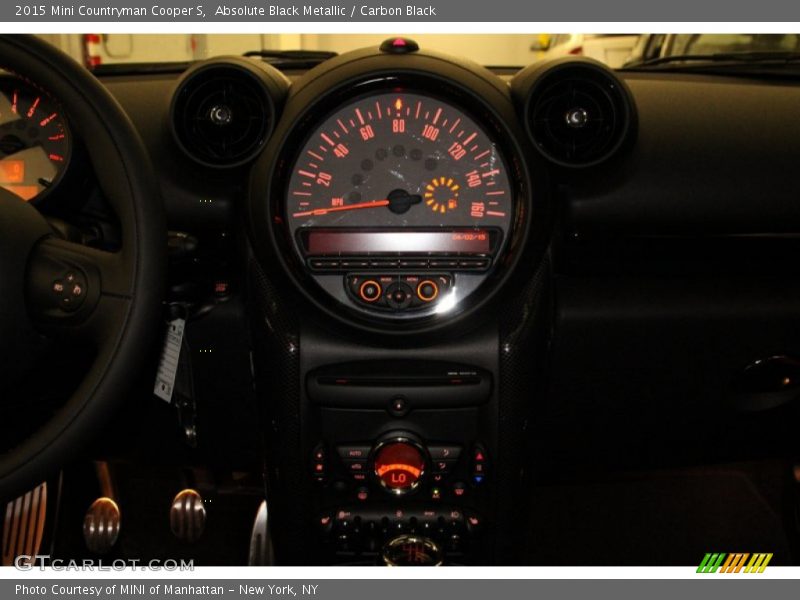Adjust the right round dashboard air vent
This screenshot has height=600, width=800.
pyautogui.click(x=577, y=116)
